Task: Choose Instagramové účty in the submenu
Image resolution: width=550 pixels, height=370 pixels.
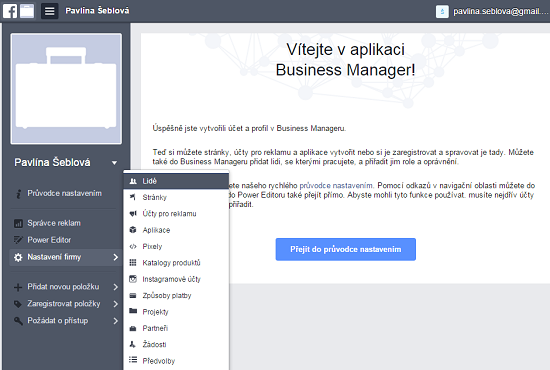Action: [176, 280]
